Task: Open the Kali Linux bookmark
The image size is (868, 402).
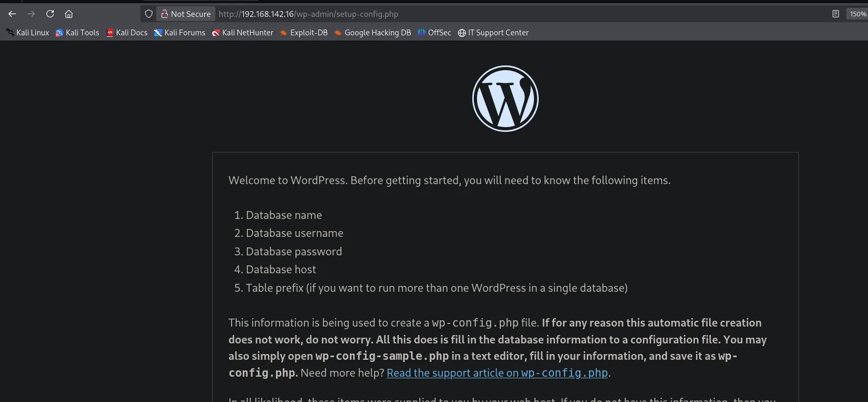Action: click(x=27, y=33)
